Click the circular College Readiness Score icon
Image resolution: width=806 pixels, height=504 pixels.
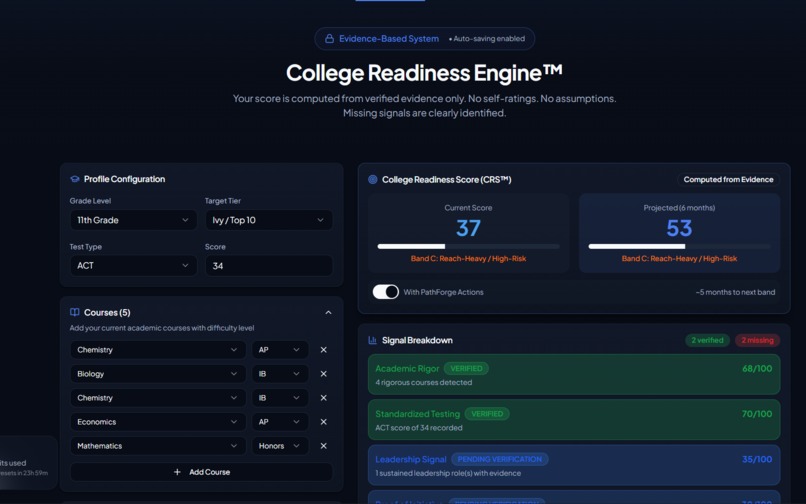[x=373, y=179]
